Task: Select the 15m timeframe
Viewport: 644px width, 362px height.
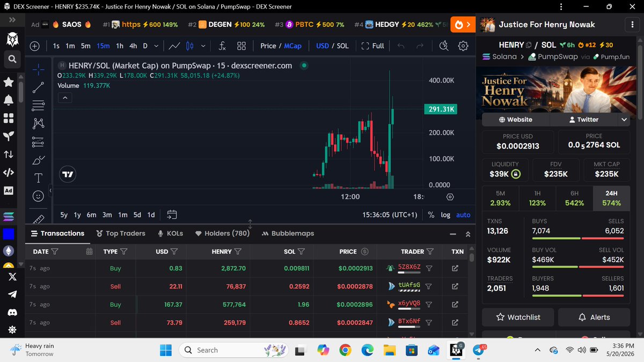Action: (103, 46)
